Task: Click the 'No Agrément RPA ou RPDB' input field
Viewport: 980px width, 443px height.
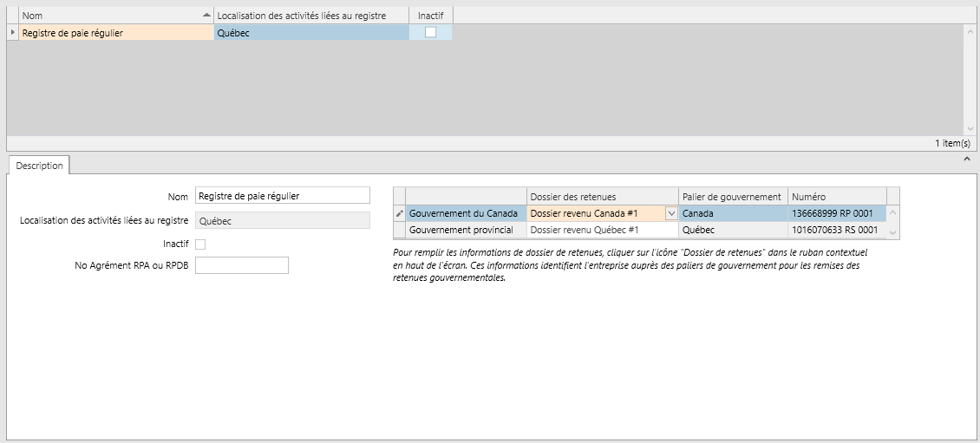Action: (x=242, y=265)
